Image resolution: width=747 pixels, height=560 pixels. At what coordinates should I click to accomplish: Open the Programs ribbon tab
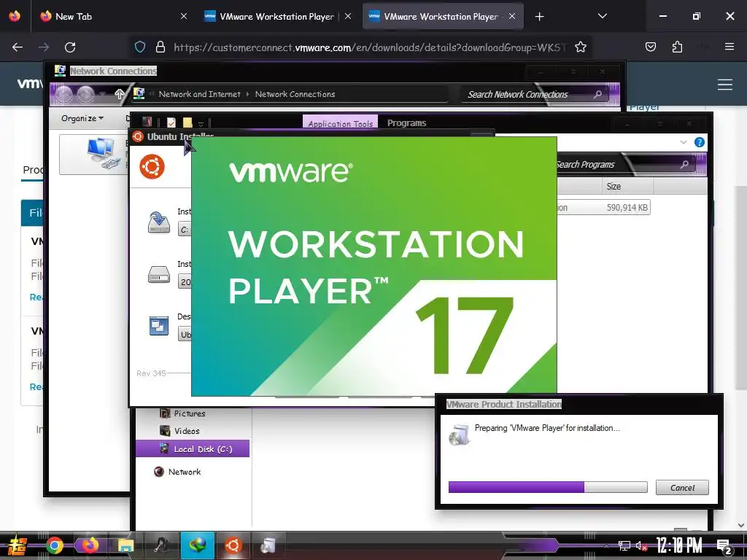(406, 122)
